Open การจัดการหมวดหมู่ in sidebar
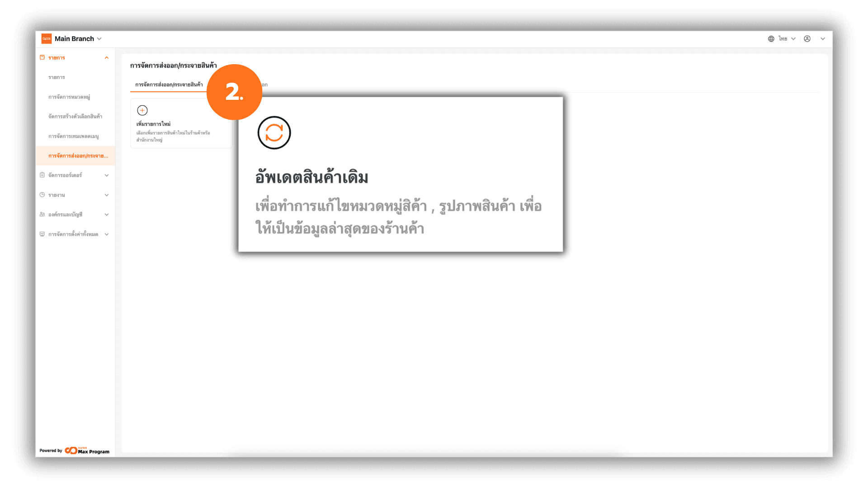868x488 pixels. click(69, 97)
